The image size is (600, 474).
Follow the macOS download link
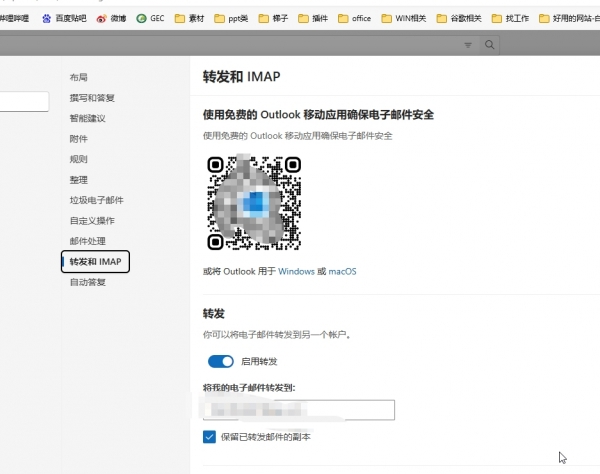tap(342, 271)
